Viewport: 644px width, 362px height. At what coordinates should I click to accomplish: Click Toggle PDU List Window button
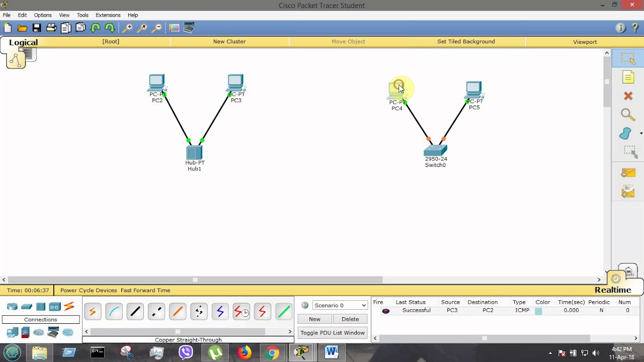pos(333,333)
